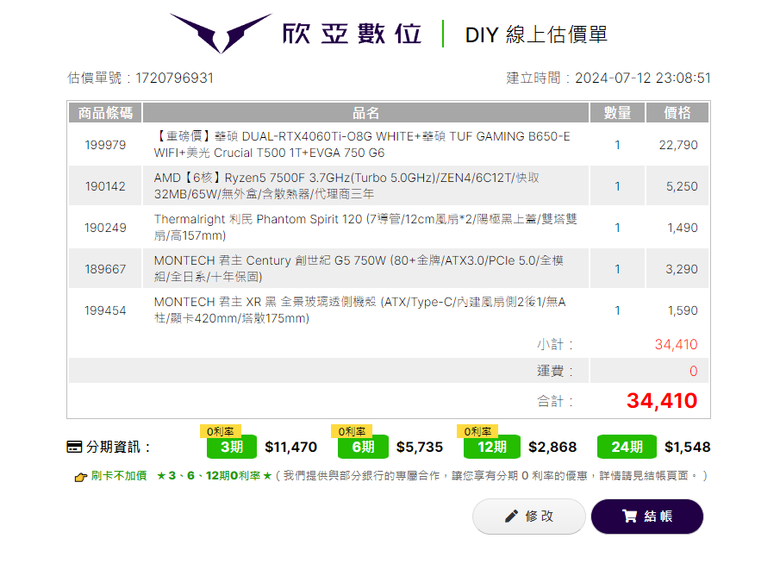Click the 0利率 tag above 12期

coord(478,431)
